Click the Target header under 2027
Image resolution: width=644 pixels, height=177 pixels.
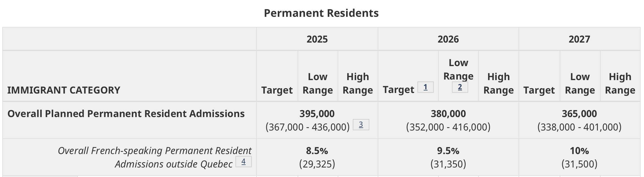point(539,90)
